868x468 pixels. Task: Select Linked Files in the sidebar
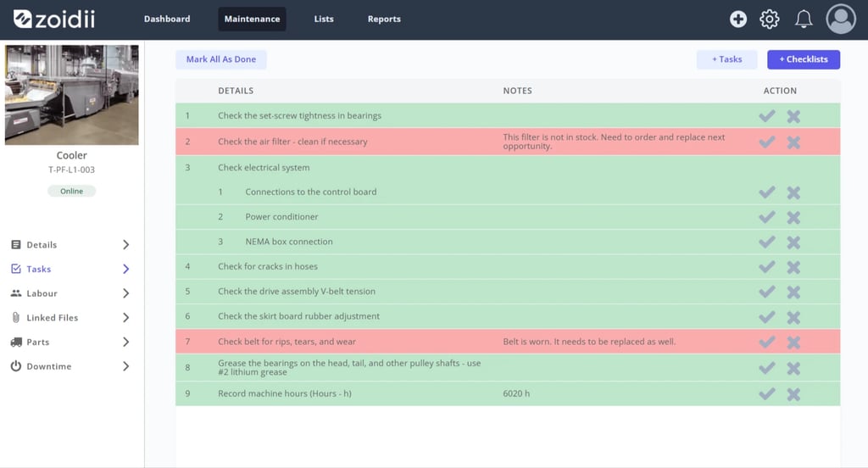pos(53,318)
